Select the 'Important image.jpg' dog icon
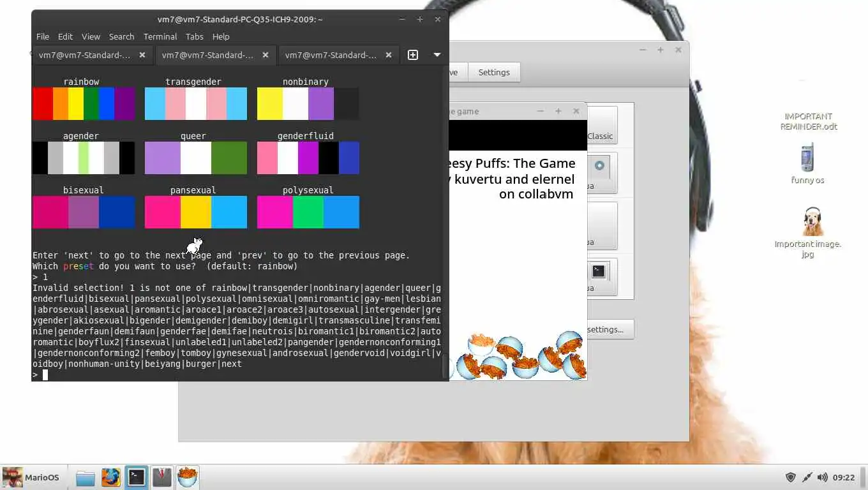This screenshot has height=490, width=868. pyautogui.click(x=808, y=232)
